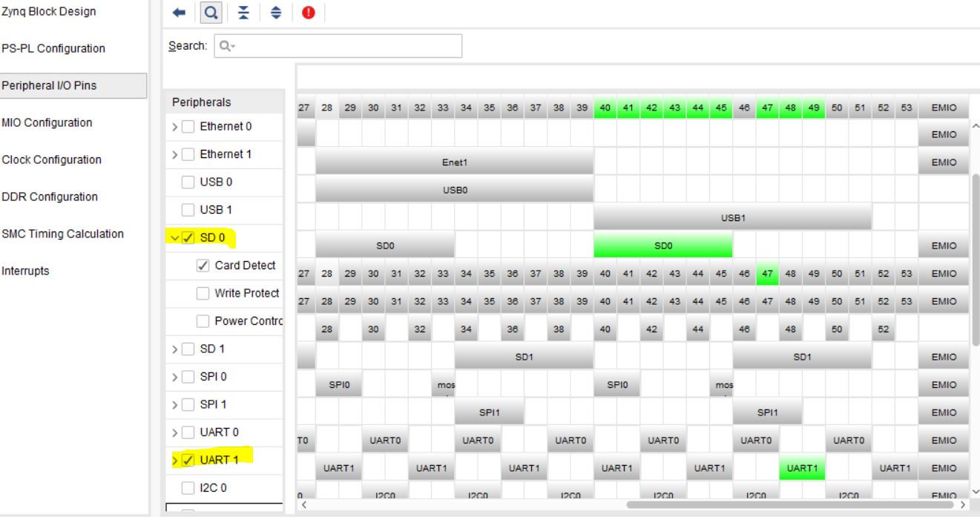Click EMIO button in UART 1 row
This screenshot has height=517, width=980.
point(944,467)
